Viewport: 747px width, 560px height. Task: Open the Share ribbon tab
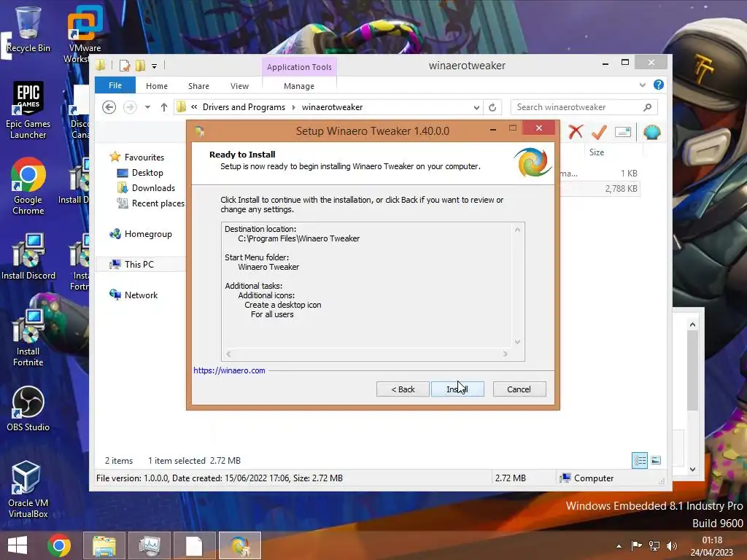point(198,86)
